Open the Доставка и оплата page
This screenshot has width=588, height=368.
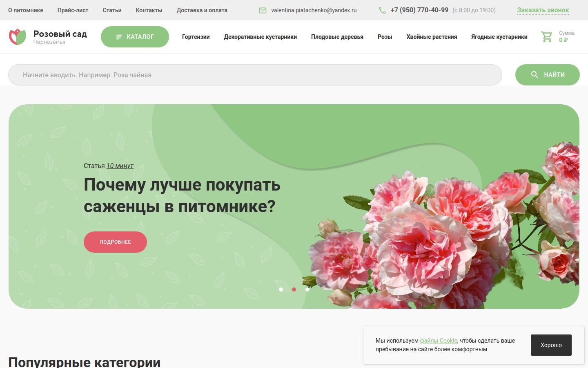coord(202,10)
